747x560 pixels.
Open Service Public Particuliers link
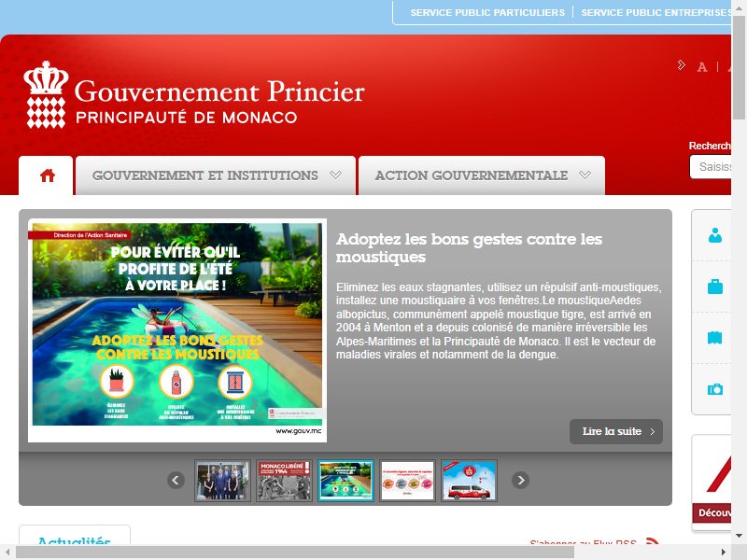point(487,12)
